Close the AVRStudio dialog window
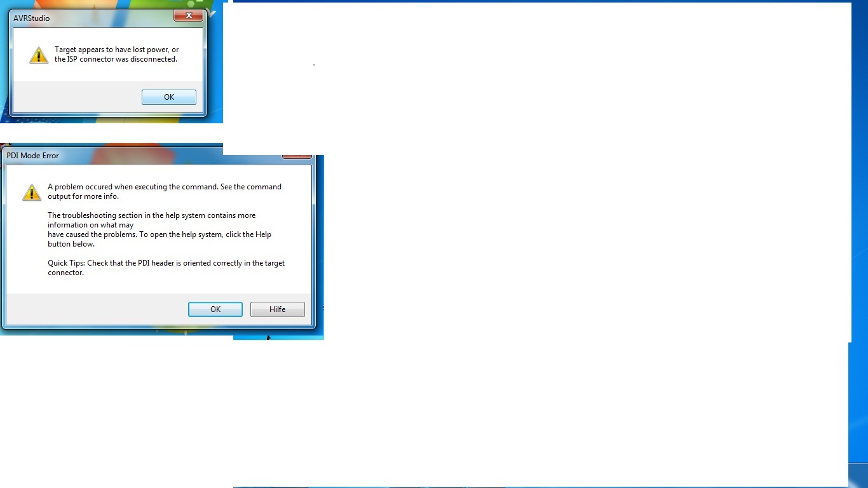 [189, 15]
